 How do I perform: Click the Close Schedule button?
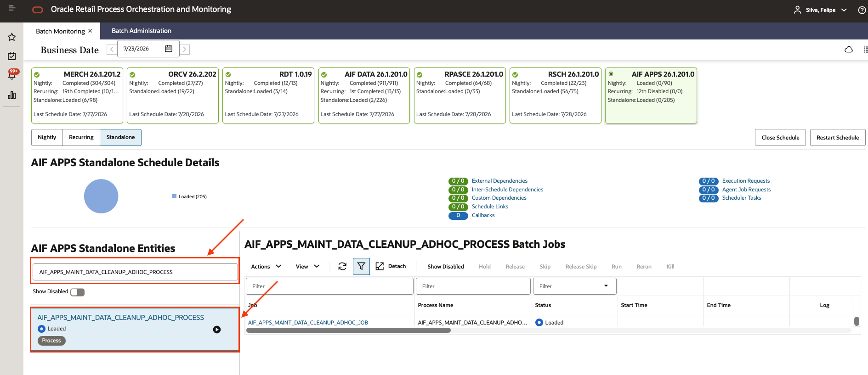pos(780,138)
